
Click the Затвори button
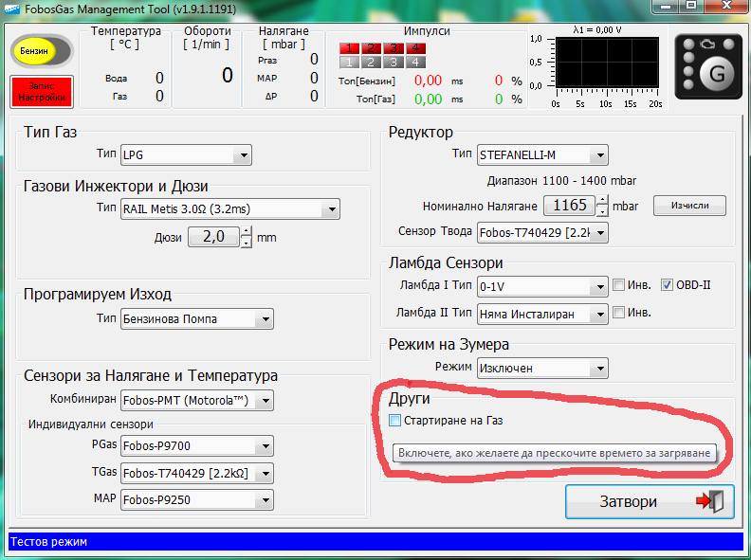click(x=651, y=502)
